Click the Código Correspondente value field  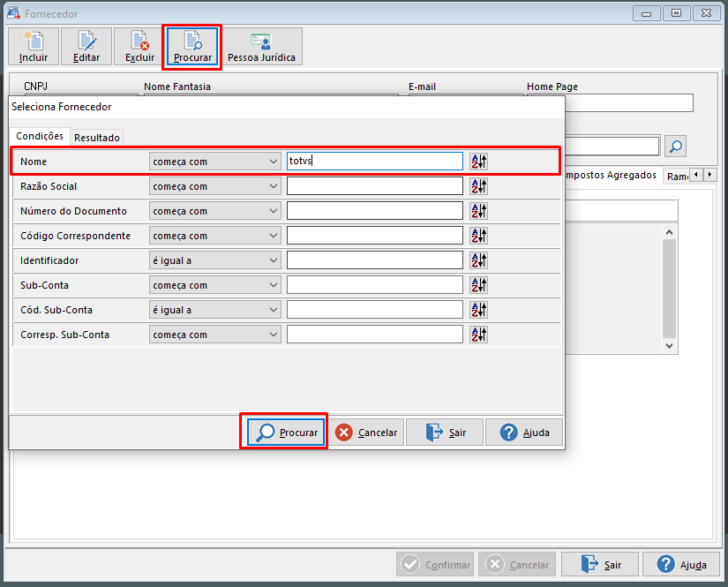(x=375, y=236)
